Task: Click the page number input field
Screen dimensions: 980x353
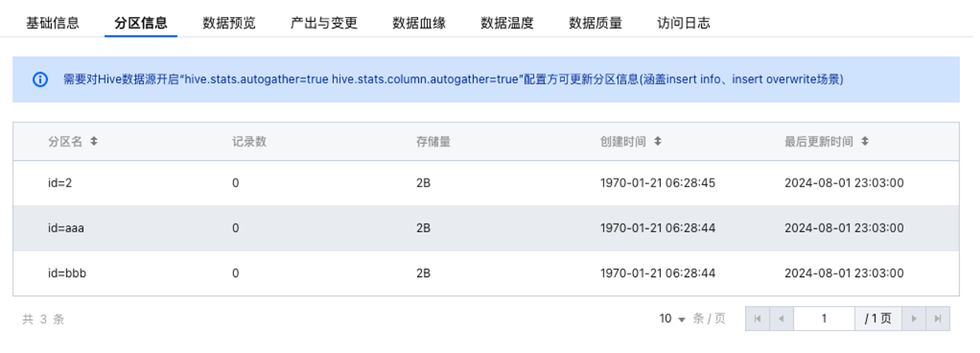Action: click(x=823, y=319)
